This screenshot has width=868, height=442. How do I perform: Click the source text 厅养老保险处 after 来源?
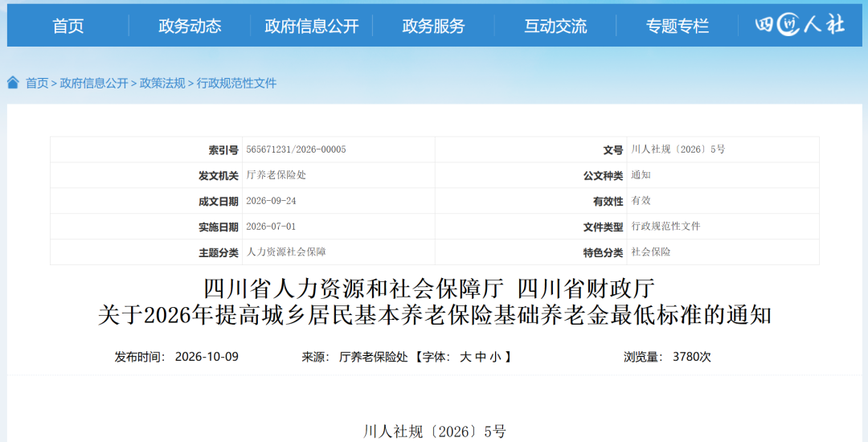click(373, 357)
